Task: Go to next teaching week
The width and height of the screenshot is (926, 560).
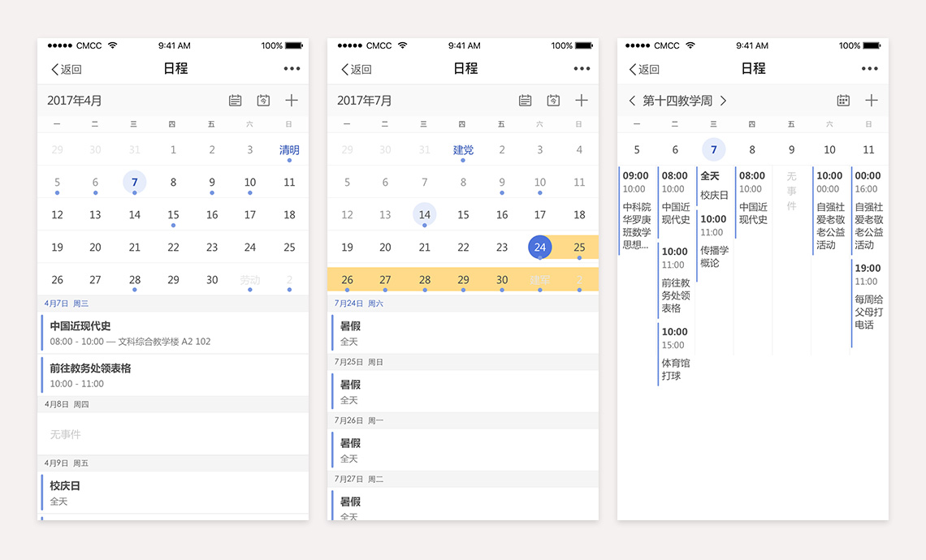Action: coord(723,101)
